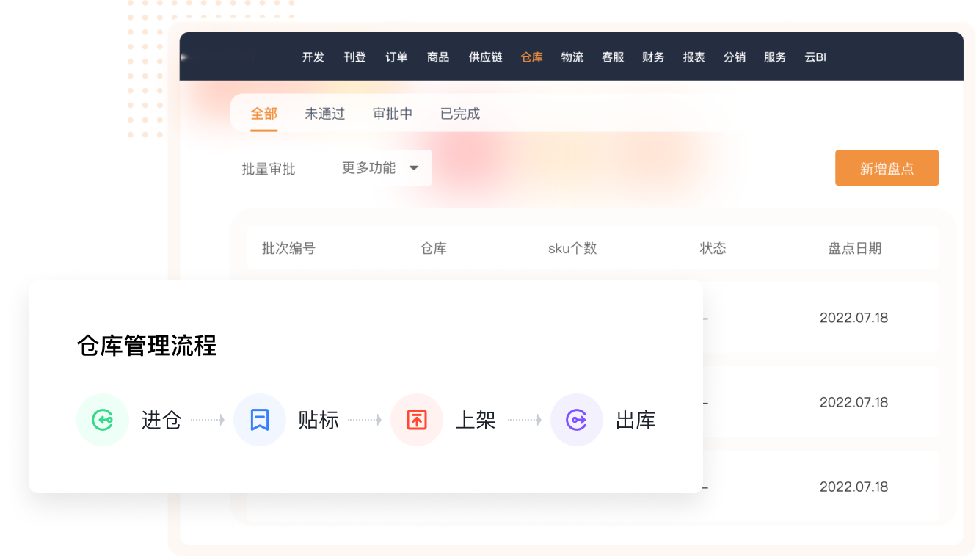Go to the 订单 menu
The height and width of the screenshot is (560, 979).
pos(396,57)
